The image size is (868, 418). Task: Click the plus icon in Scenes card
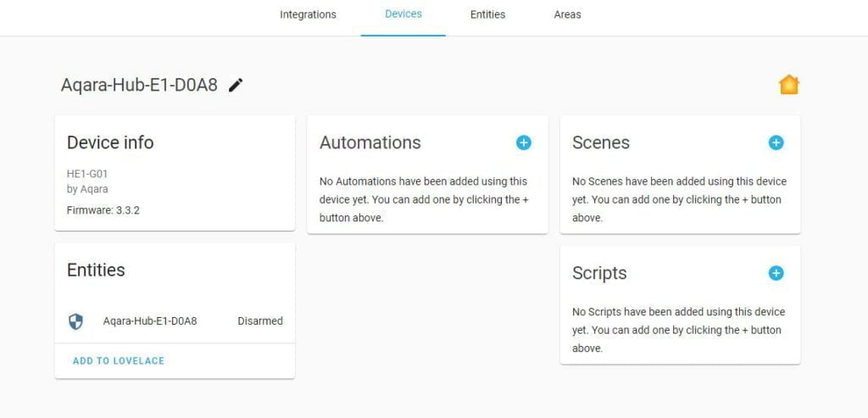click(x=776, y=142)
